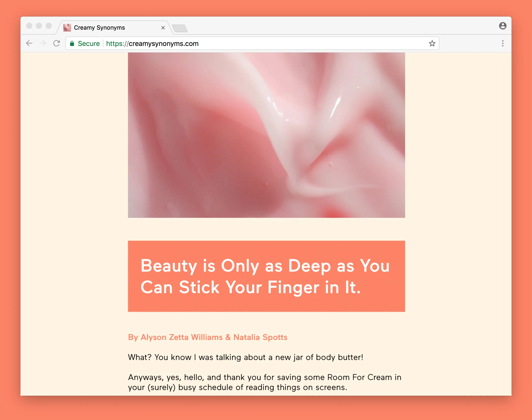Open a new tab
This screenshot has height=420, width=532.
click(x=180, y=28)
